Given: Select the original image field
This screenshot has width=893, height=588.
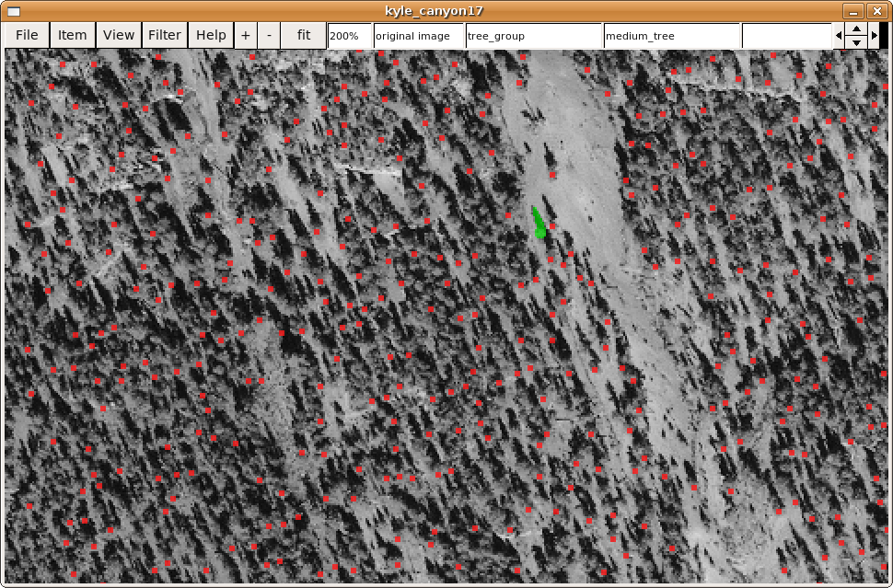Looking at the screenshot, I should [x=419, y=36].
